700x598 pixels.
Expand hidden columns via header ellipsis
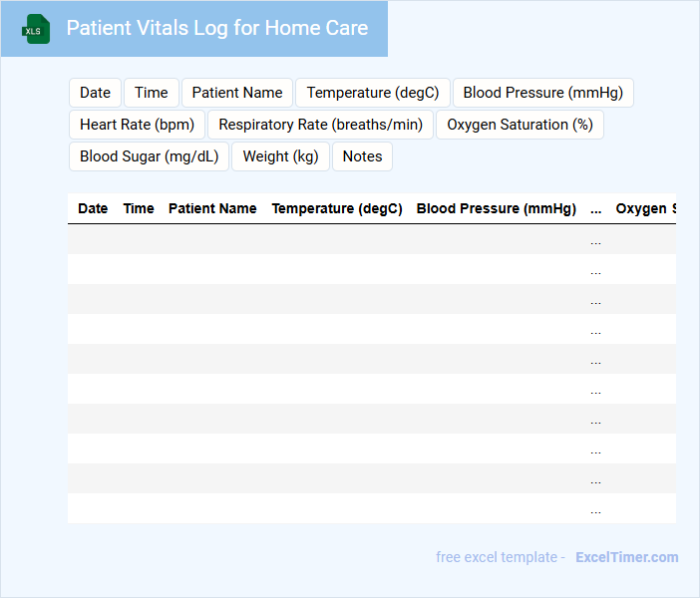(x=596, y=209)
